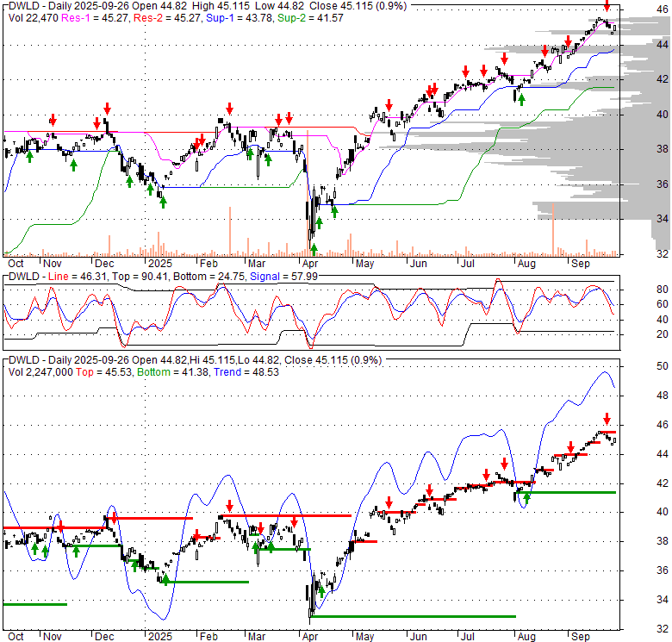The width and height of the screenshot is (672, 642).
Task: Click the '50' price label on bottom chart axis
Action: click(x=663, y=366)
